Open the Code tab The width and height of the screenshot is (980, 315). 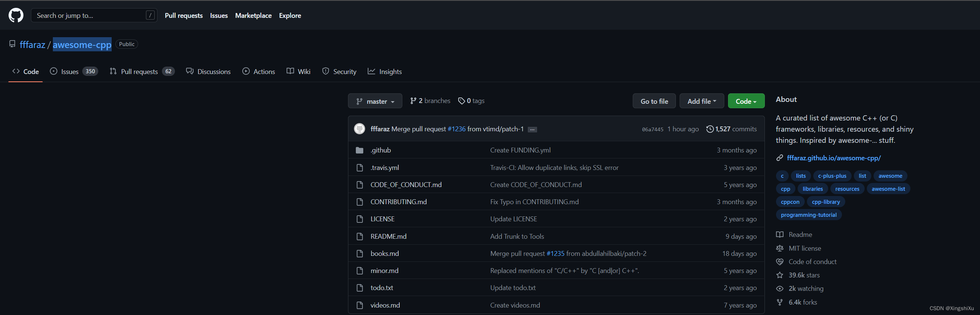25,71
